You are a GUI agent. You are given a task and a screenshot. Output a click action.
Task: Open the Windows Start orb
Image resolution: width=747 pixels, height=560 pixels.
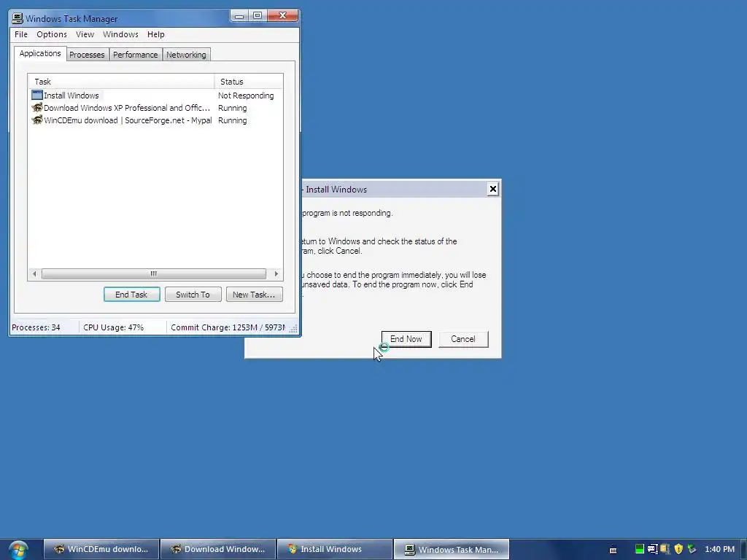click(18, 550)
